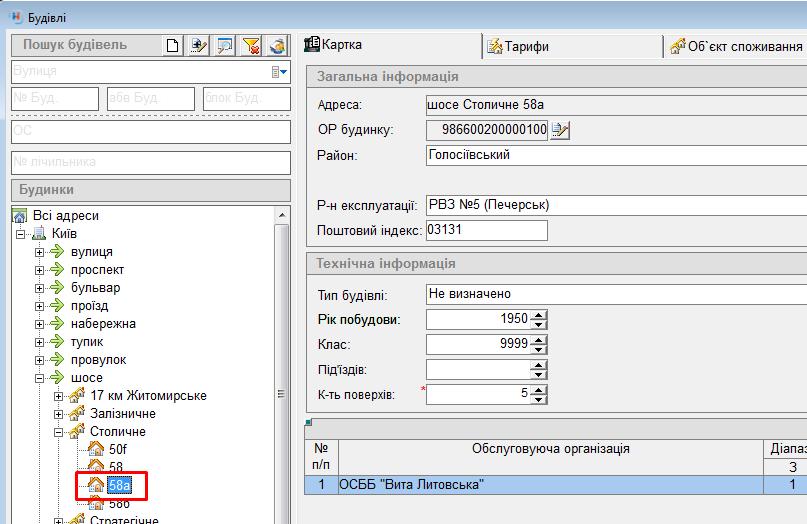Select the Всі адреси root node
The width and height of the screenshot is (807, 524).
coord(55,215)
